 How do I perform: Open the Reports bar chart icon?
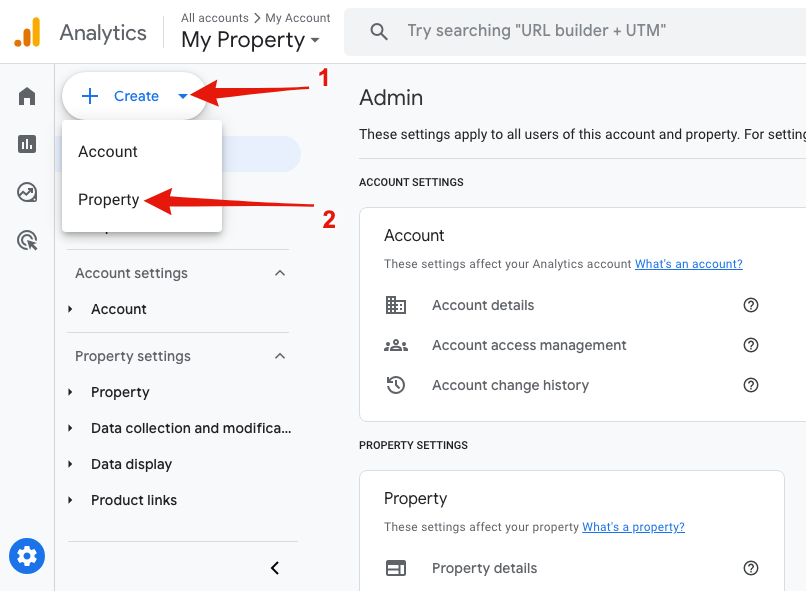(27, 144)
